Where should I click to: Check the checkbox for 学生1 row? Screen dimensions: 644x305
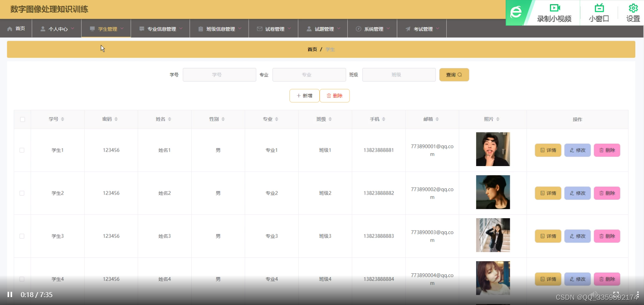coord(22,150)
